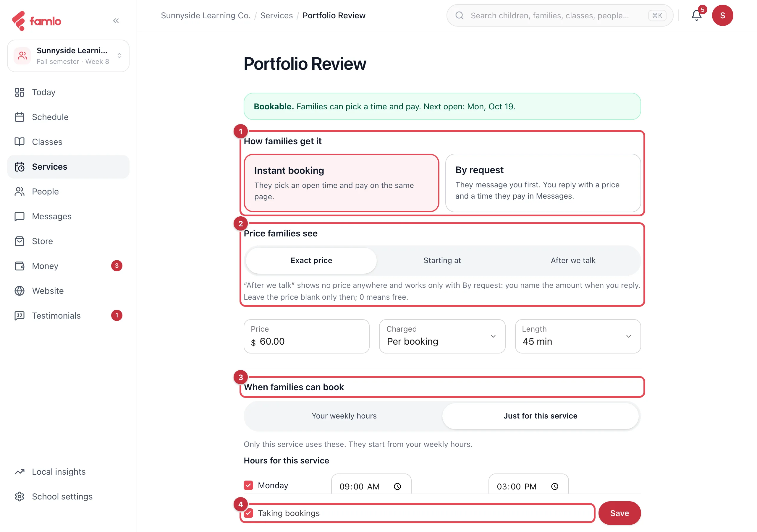The image size is (757, 532).
Task: Choose the Exact price segment
Action: tap(311, 260)
